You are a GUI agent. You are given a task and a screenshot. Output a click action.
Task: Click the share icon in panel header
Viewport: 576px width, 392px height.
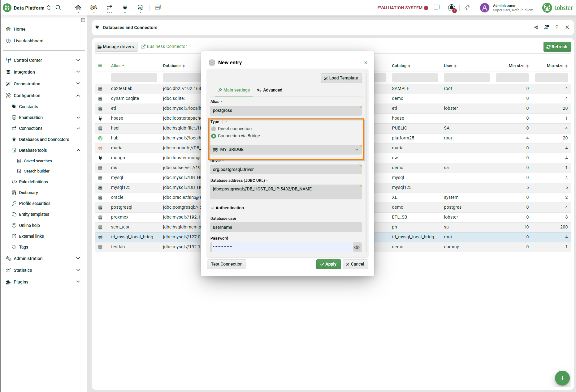536,27
